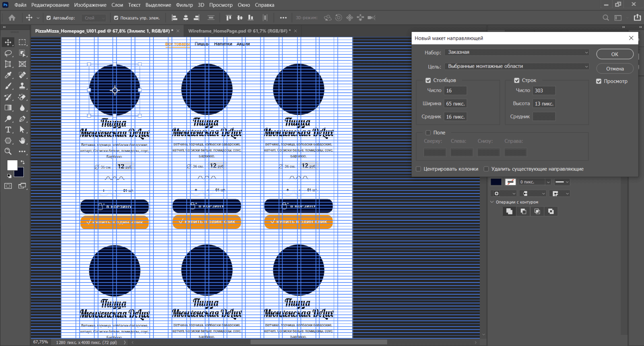
Task: Select the Rectangular Marquee tool
Action: point(23,42)
